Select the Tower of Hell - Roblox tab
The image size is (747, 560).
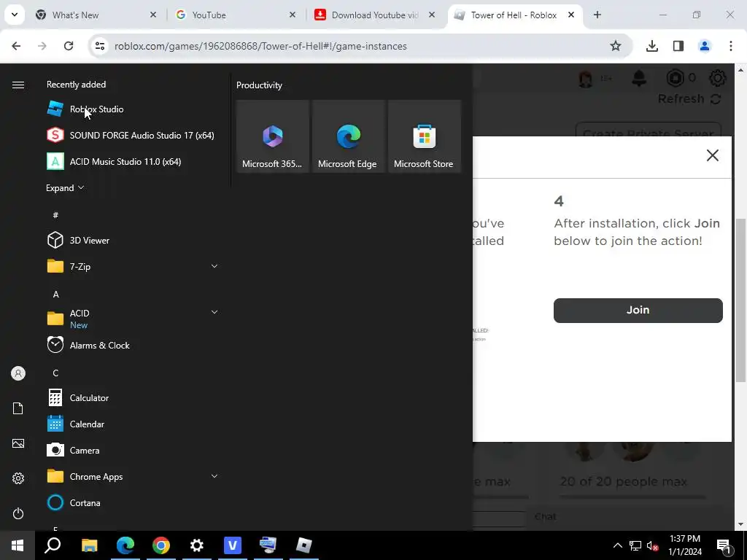coord(515,15)
